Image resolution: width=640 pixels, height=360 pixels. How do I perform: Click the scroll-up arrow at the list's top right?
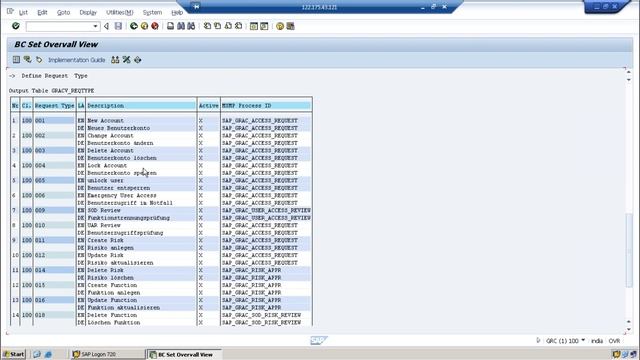(629, 72)
